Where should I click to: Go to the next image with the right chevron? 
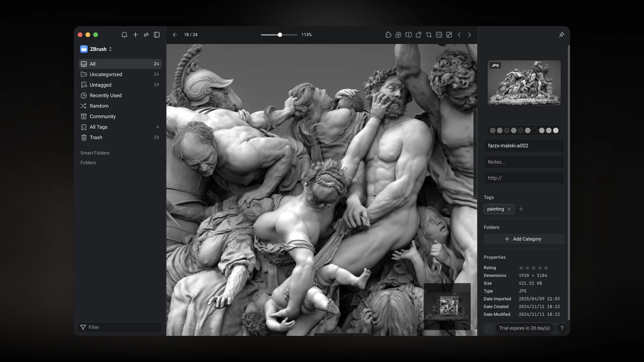[x=469, y=35]
